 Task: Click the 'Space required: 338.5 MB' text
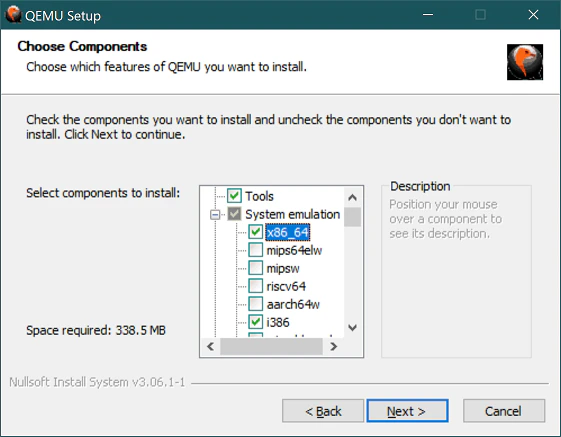(96, 330)
